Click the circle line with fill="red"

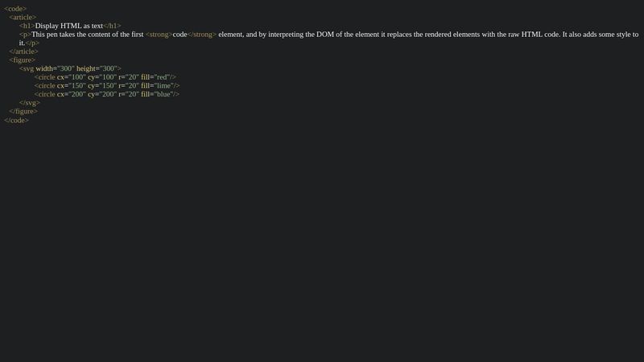coord(105,77)
